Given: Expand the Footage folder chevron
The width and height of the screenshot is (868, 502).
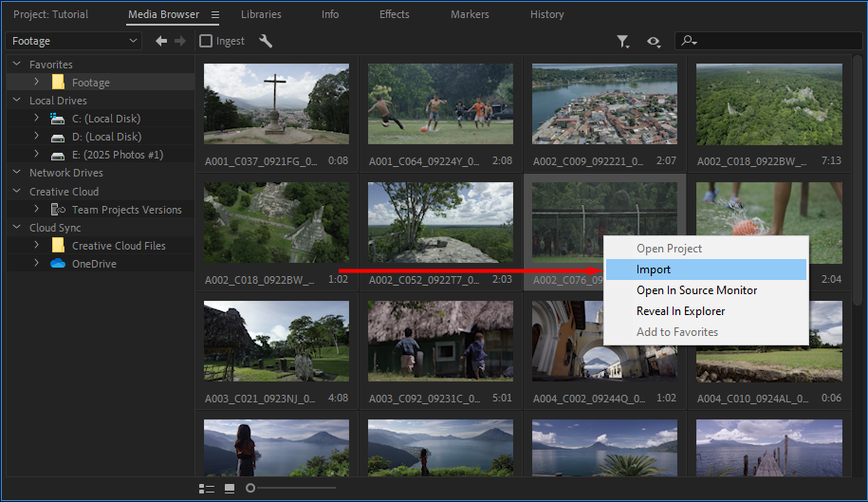Looking at the screenshot, I should coord(36,82).
